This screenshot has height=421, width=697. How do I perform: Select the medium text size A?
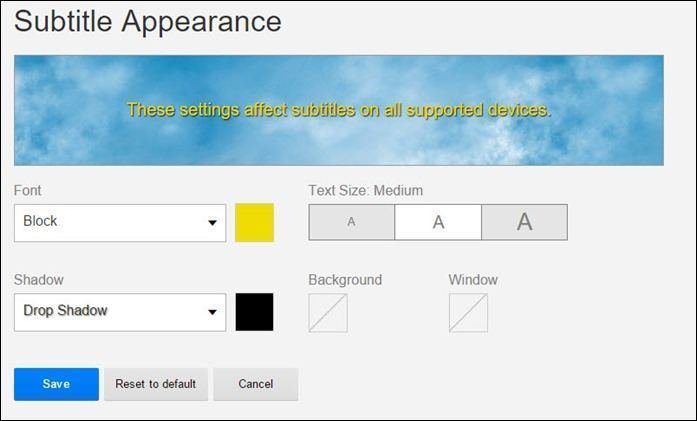click(x=438, y=222)
